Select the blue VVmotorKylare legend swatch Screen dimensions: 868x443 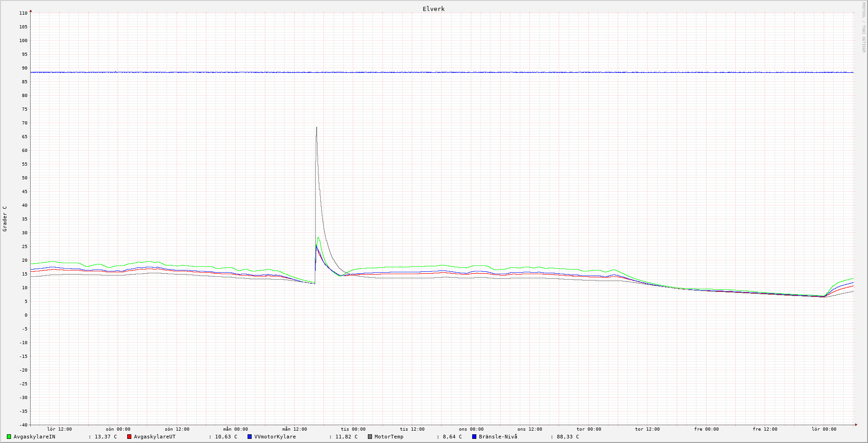pyautogui.click(x=250, y=437)
